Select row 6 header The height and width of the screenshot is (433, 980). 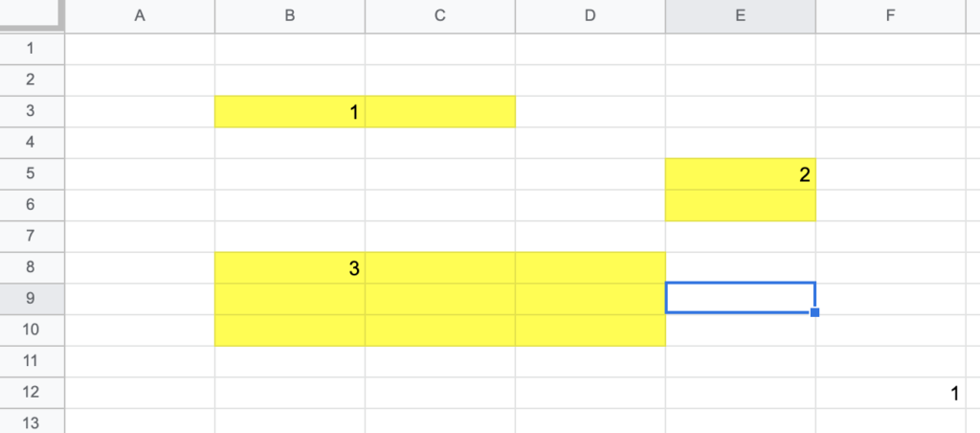(x=32, y=205)
